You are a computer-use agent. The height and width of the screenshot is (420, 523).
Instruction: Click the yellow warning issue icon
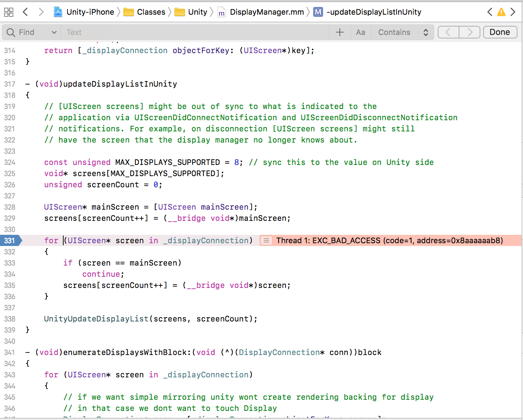tap(501, 12)
